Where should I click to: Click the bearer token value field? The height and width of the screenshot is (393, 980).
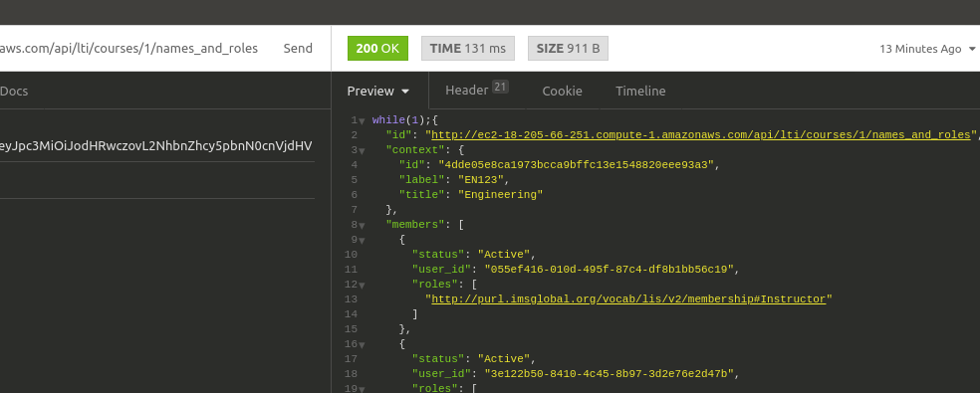point(156,145)
